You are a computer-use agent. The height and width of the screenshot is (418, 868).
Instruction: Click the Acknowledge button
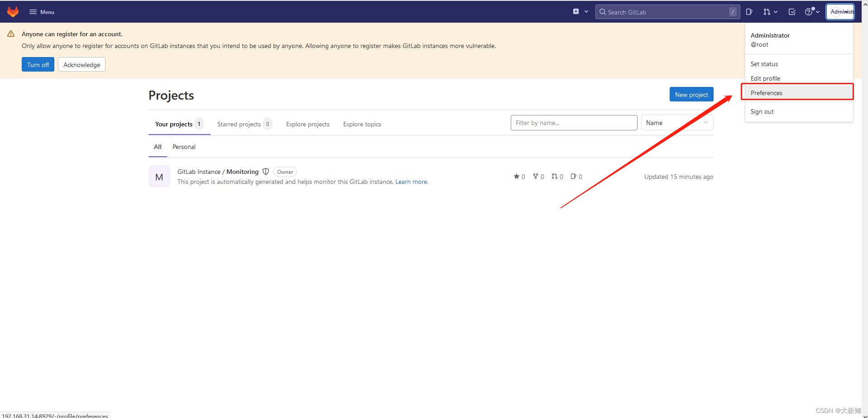pyautogui.click(x=82, y=64)
